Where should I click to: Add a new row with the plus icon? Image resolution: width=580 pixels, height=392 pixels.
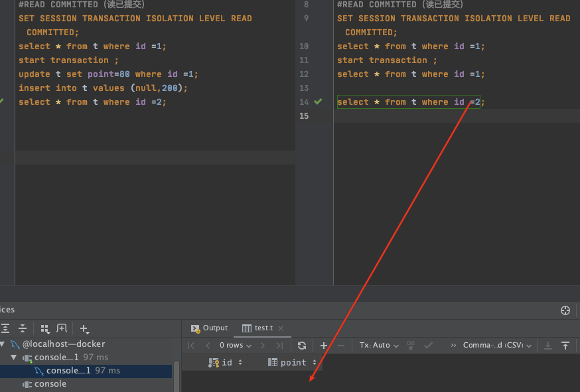[x=324, y=346]
